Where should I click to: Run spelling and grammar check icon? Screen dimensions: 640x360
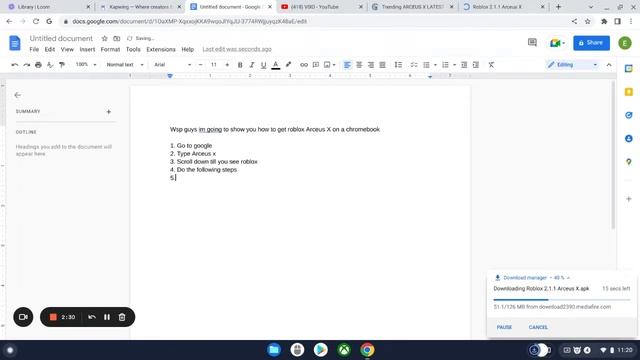pyautogui.click(x=50, y=65)
